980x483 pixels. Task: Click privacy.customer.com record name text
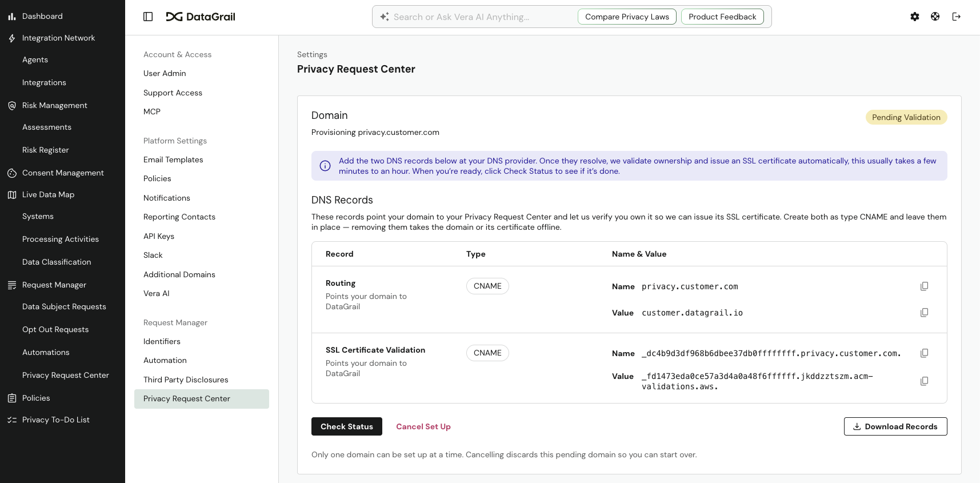pos(690,287)
